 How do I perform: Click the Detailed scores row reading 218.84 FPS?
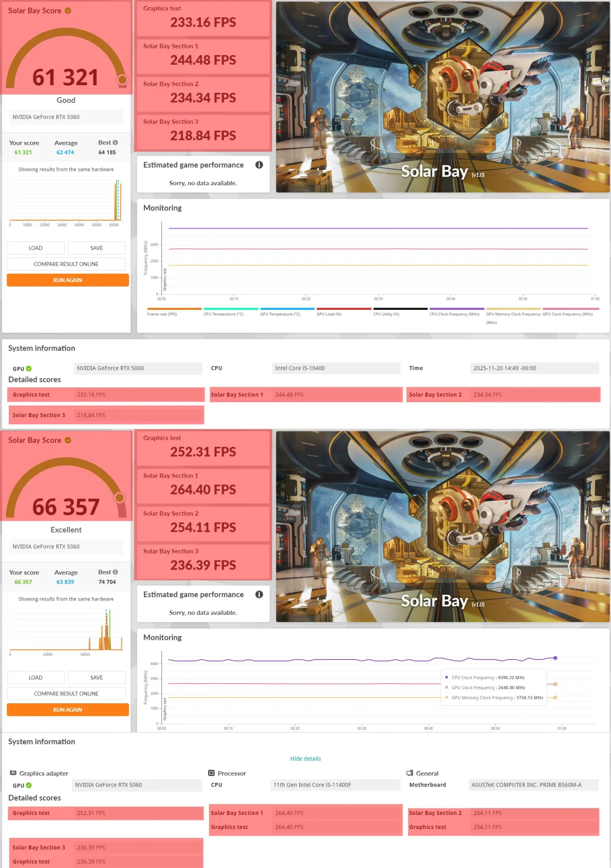point(106,415)
